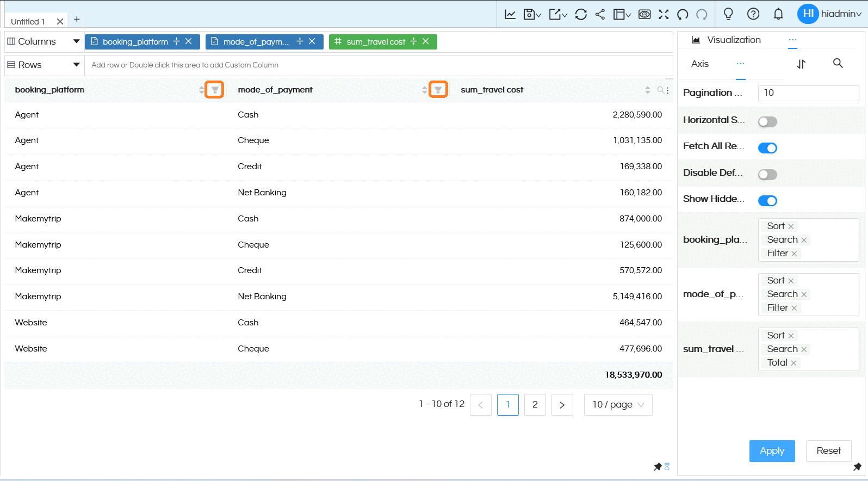The height and width of the screenshot is (481, 868).
Task: Open options icon on mode_of_payment chip
Action: click(300, 41)
